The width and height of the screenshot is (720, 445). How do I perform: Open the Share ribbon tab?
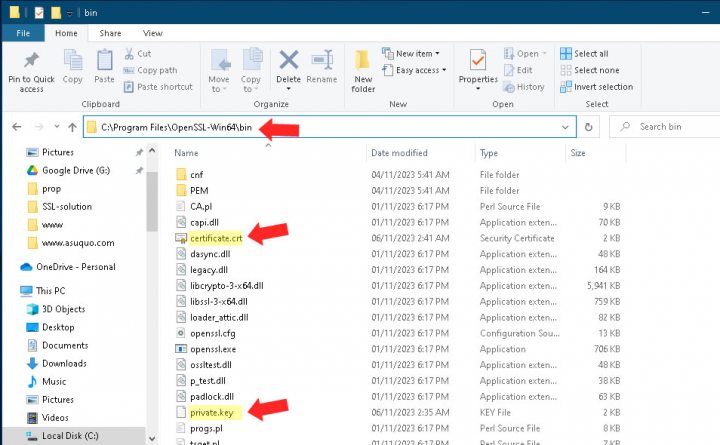110,33
